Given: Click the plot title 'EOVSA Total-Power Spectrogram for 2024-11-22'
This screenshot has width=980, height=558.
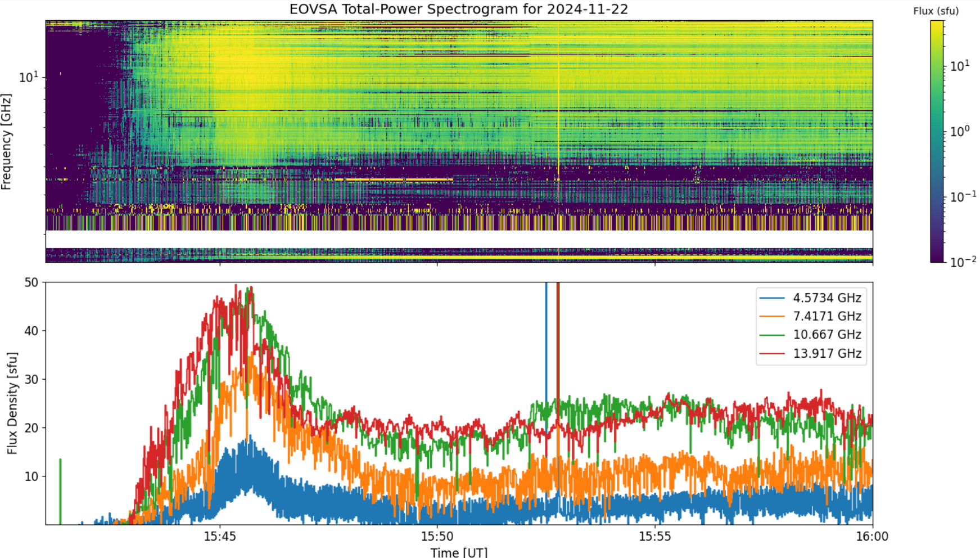Looking at the screenshot, I should click(x=458, y=9).
